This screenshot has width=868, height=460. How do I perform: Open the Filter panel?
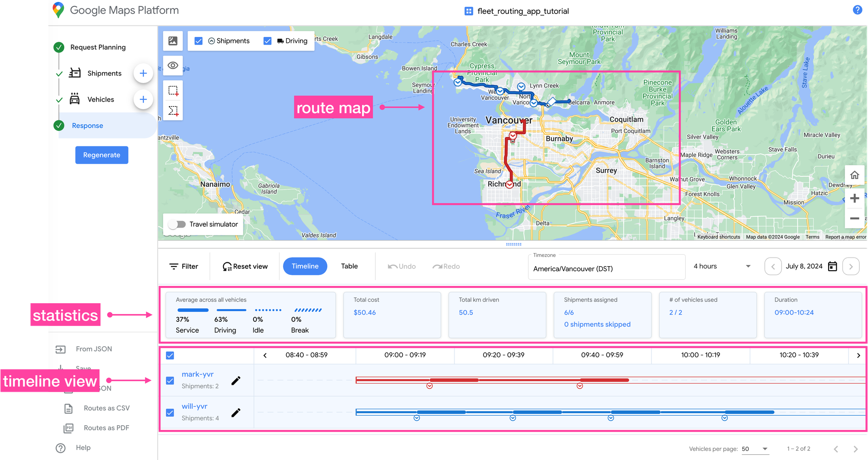[x=184, y=266]
